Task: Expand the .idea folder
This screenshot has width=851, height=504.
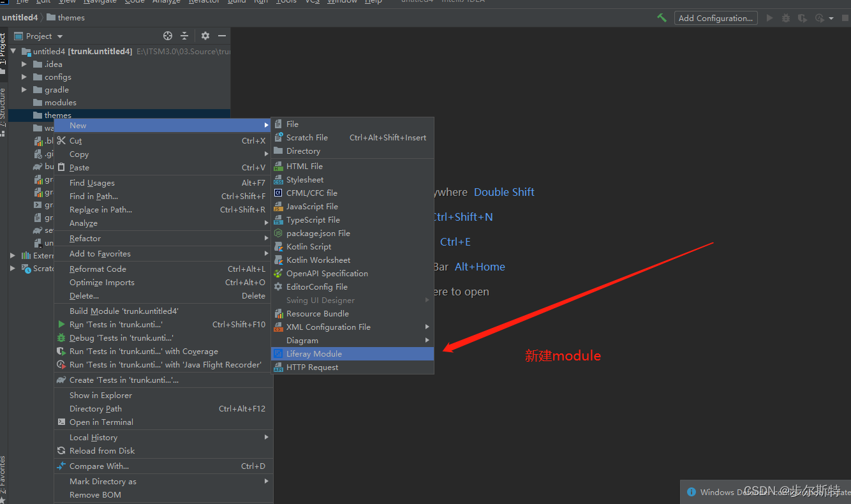Action: 24,64
